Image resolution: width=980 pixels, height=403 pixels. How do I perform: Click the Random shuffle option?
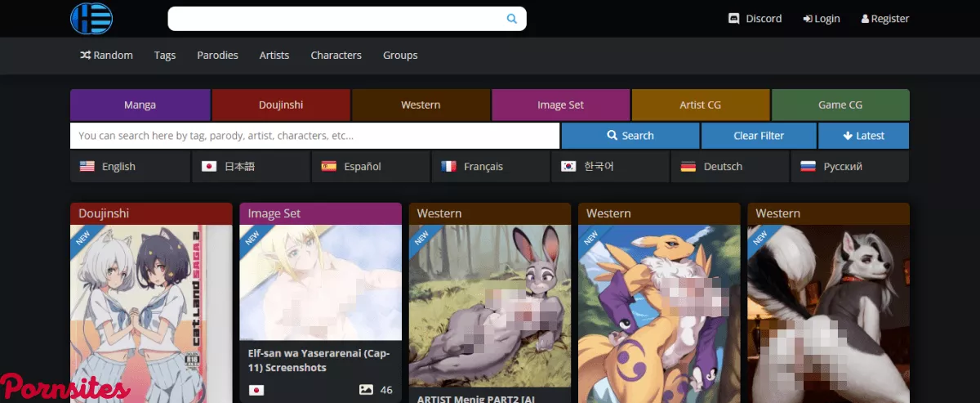tap(106, 56)
